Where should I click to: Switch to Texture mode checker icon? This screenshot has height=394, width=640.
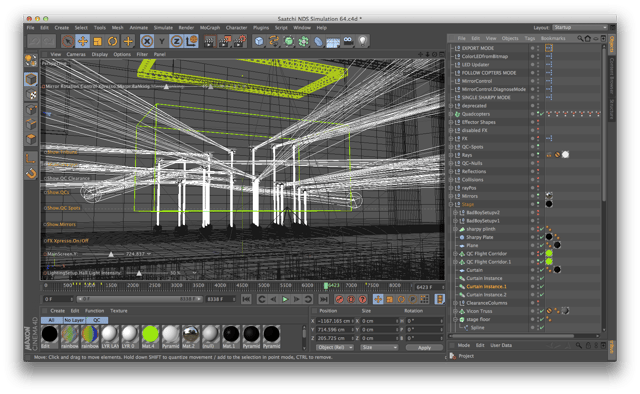tap(31, 94)
